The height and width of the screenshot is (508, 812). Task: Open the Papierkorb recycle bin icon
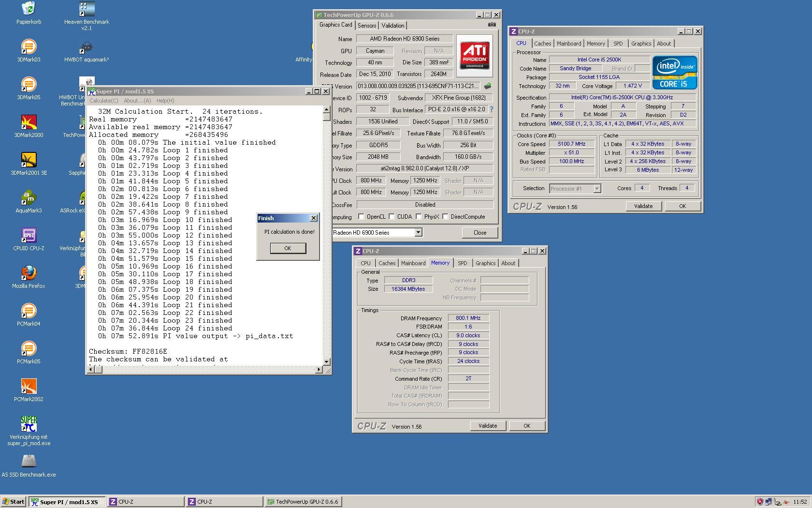coord(29,8)
